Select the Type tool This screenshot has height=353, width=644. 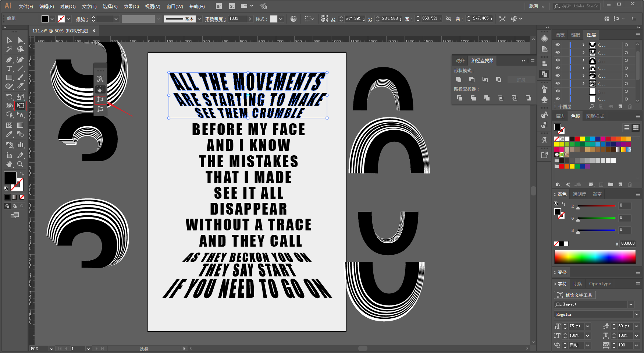pos(9,69)
